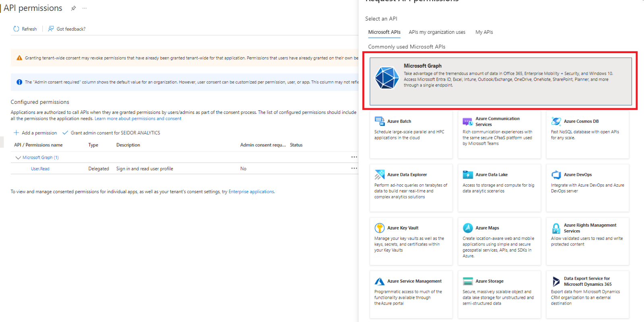Click the User.Read permission link
The image size is (644, 322).
click(40, 169)
